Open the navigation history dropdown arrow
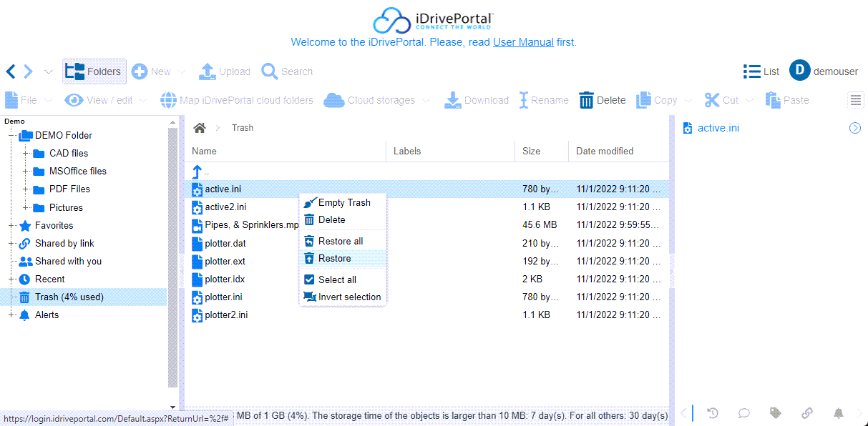 point(48,71)
